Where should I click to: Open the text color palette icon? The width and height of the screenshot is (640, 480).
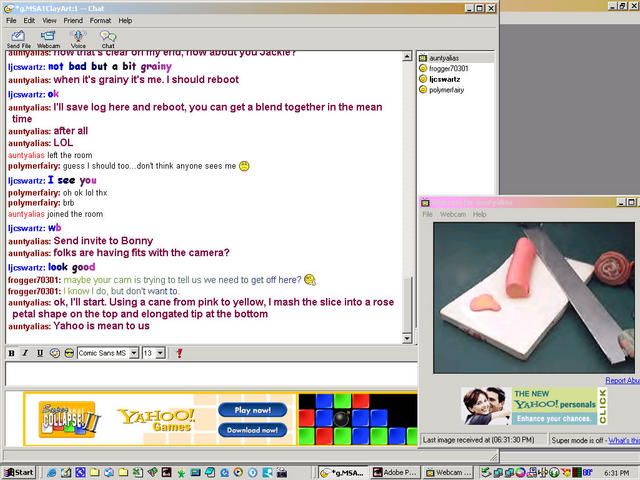click(55, 353)
